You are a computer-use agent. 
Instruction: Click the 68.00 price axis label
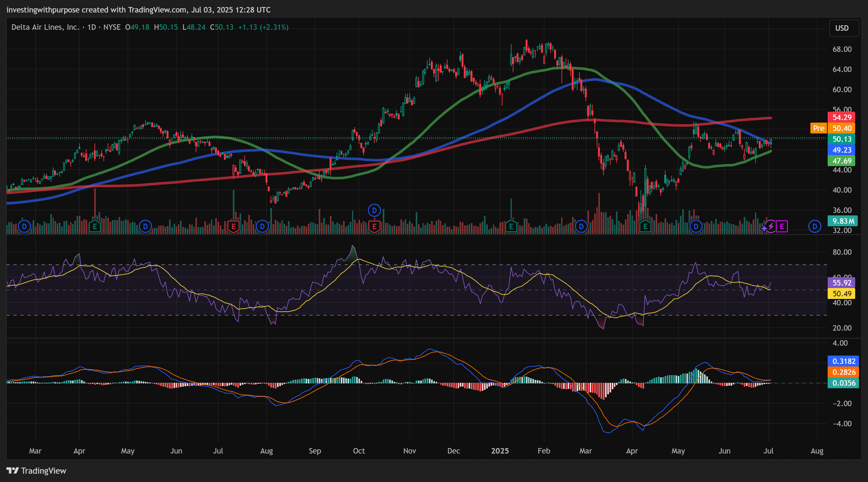click(x=842, y=49)
